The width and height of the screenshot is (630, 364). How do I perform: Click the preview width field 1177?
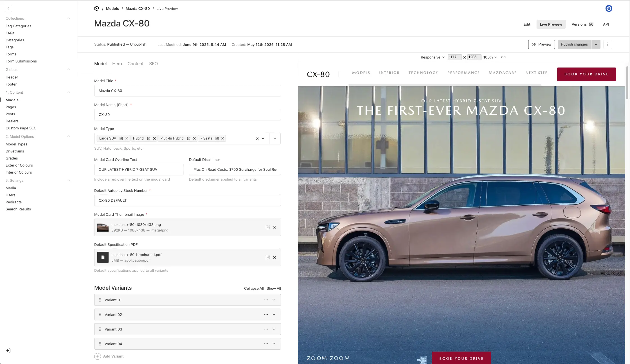454,57
